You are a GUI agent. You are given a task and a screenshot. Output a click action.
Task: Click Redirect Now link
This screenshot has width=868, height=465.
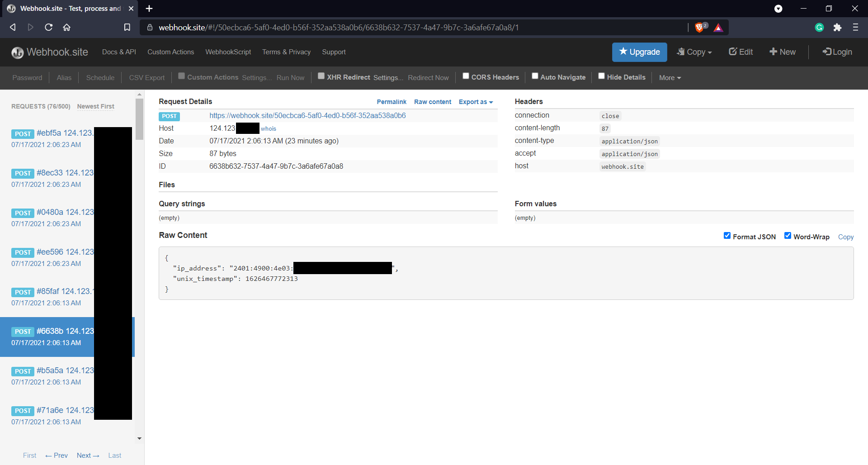(x=428, y=78)
